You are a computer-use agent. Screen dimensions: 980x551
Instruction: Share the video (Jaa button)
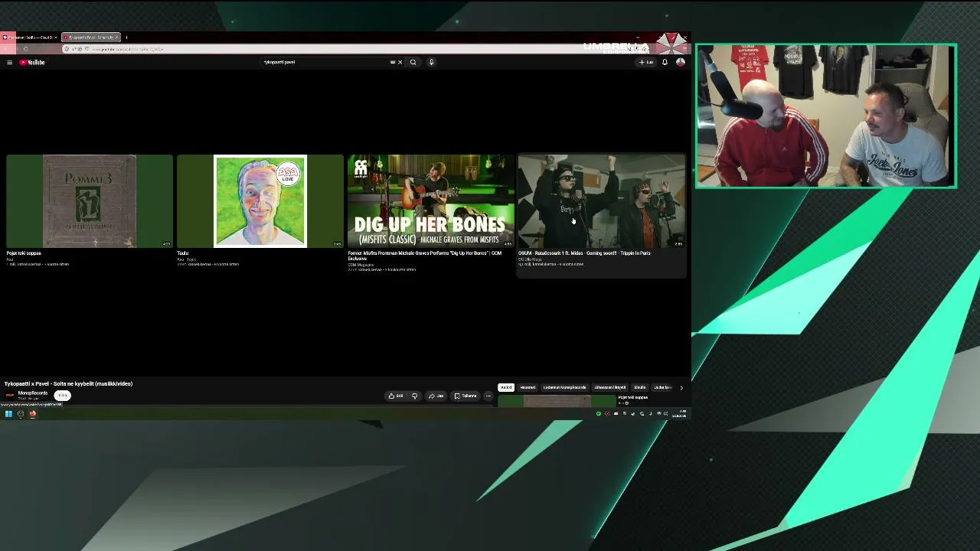click(x=436, y=396)
